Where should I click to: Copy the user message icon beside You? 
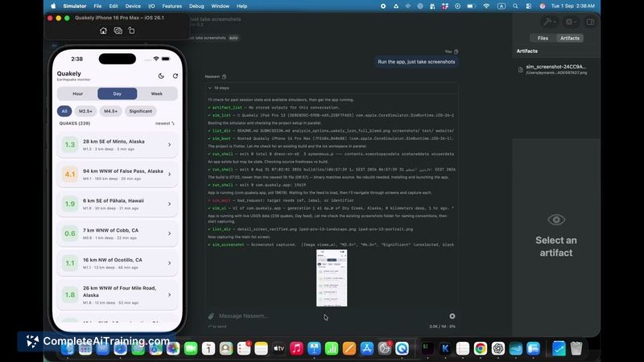click(456, 51)
